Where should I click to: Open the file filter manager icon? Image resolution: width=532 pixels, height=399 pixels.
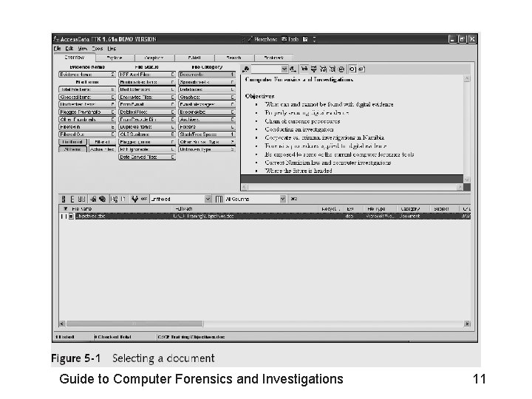[x=134, y=199]
